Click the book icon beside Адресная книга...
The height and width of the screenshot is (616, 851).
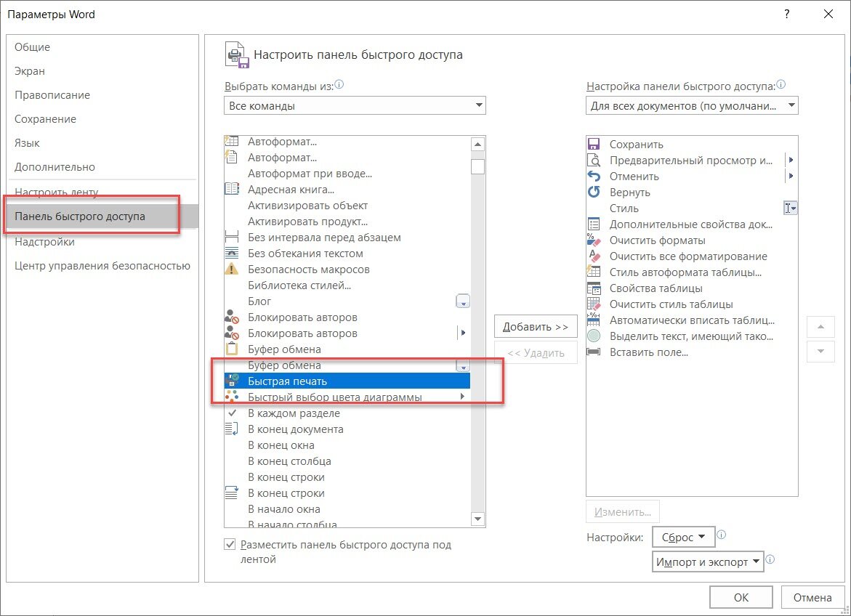232,190
